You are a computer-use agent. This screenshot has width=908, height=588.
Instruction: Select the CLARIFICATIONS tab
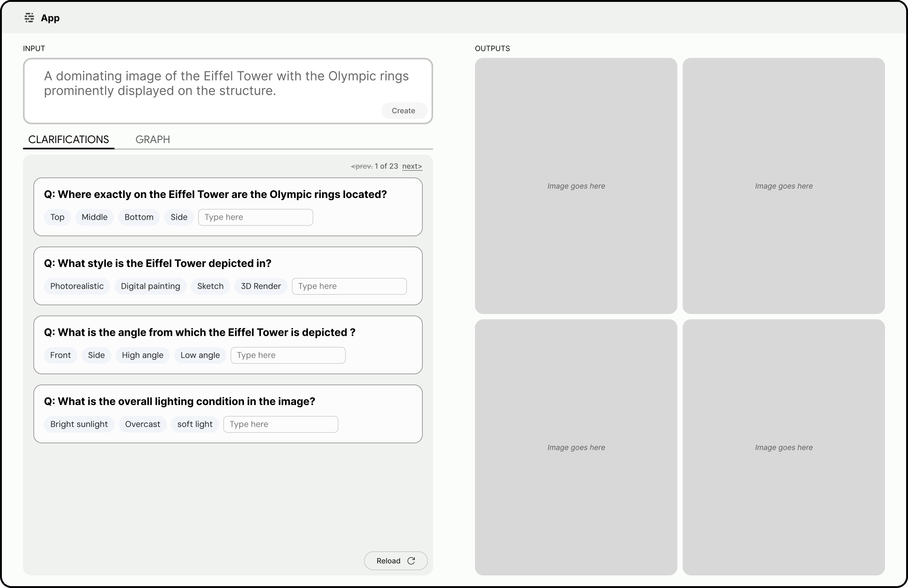tap(69, 139)
